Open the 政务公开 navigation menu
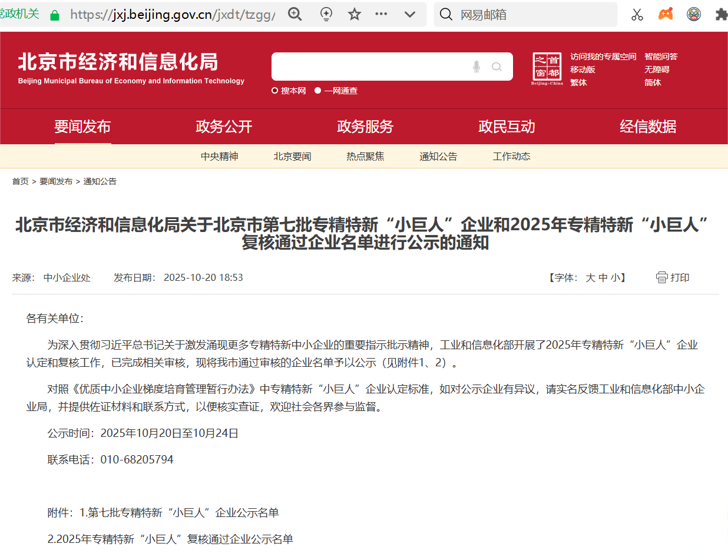The width and height of the screenshot is (728, 560). [x=224, y=127]
